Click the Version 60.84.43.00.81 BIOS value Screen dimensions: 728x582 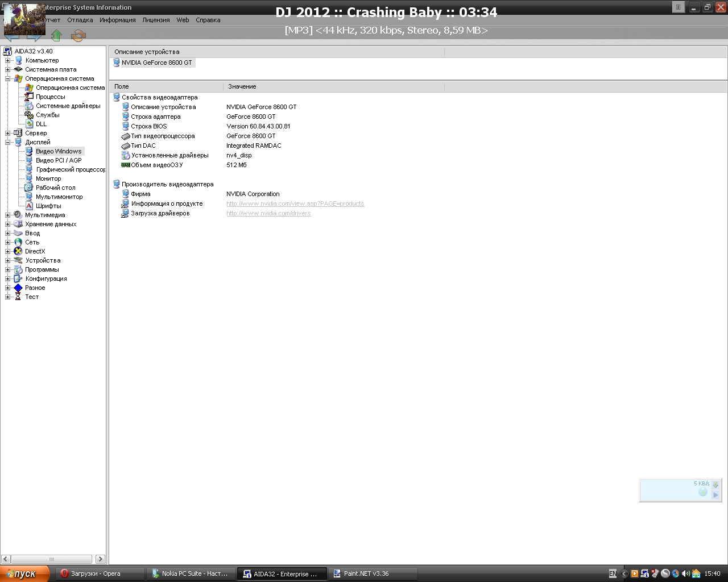(x=258, y=126)
